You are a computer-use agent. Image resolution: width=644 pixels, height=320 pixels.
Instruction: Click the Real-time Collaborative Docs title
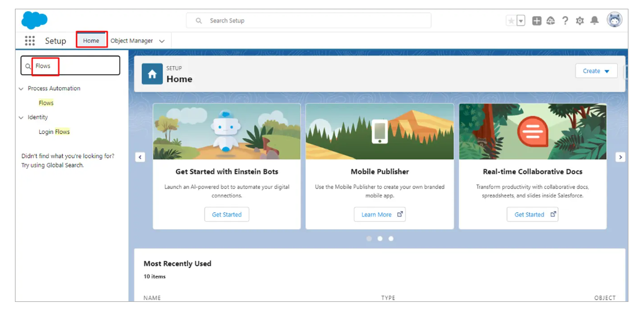coord(533,171)
